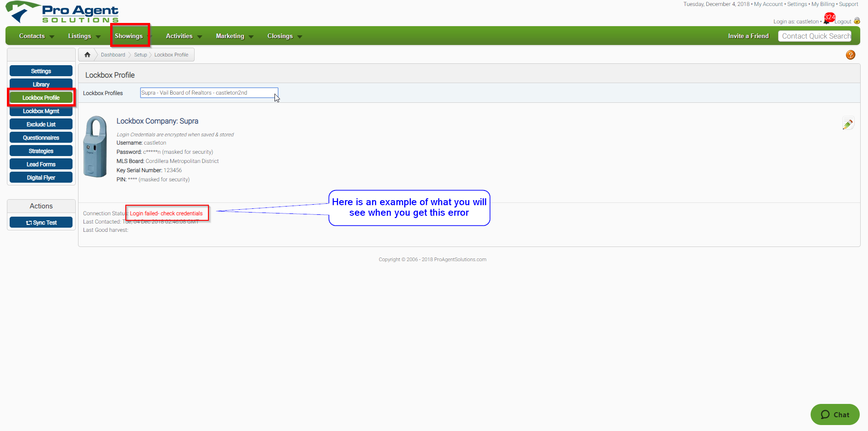Open Lead Forms in the sidebar
Screen dimensions: 868x431
[x=41, y=164]
